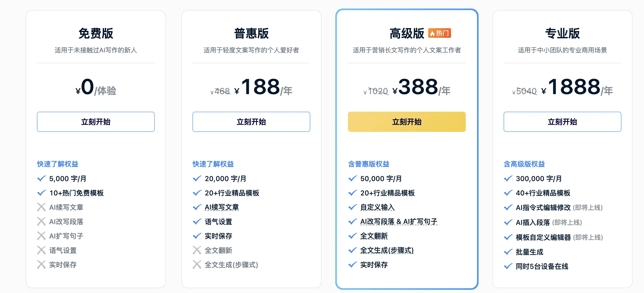Viewport: 644px width, 293px height.
Task: Click the underlined AI续写文章 feature in 普惠版
Action: point(222,207)
